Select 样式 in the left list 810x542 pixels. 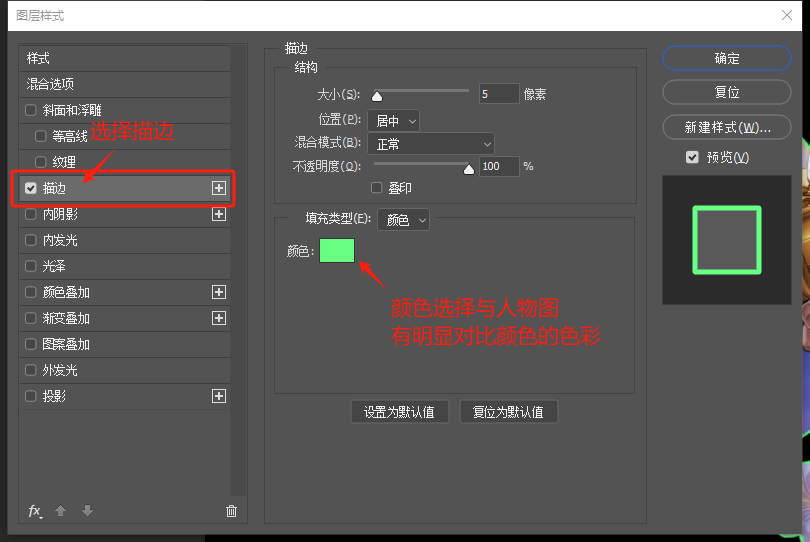125,58
